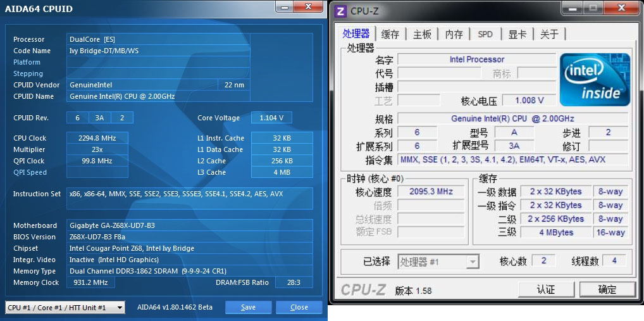Click the DRAM:FSB Ratio value '28:3'
This screenshot has height=321, width=644.
pyautogui.click(x=294, y=283)
